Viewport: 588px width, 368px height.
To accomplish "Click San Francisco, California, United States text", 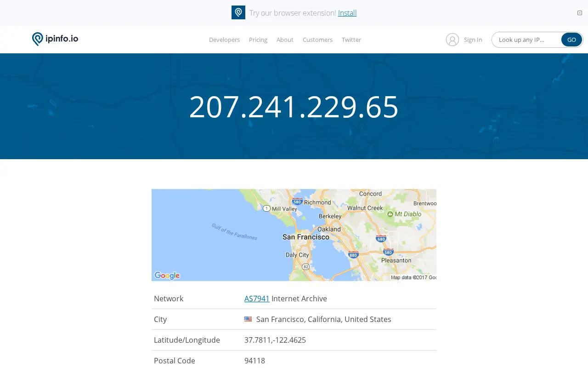I will pyautogui.click(x=324, y=319).
